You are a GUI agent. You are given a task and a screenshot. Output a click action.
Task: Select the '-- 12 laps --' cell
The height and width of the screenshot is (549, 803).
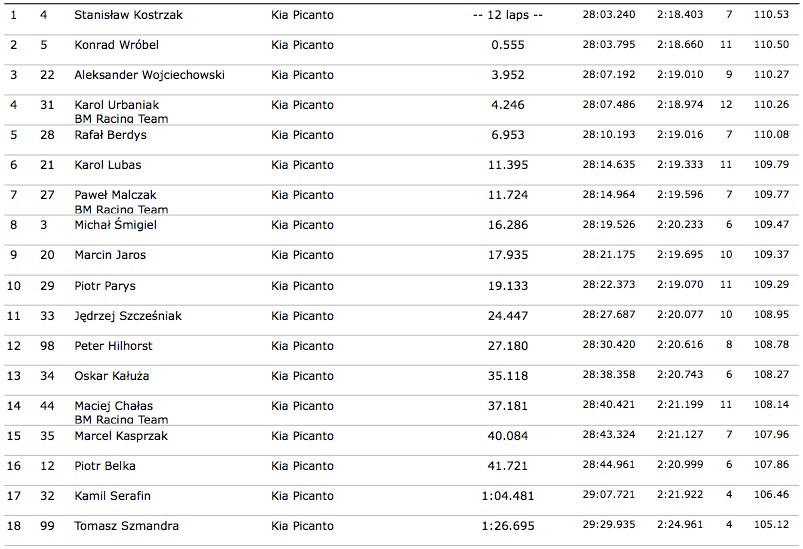tap(508, 15)
